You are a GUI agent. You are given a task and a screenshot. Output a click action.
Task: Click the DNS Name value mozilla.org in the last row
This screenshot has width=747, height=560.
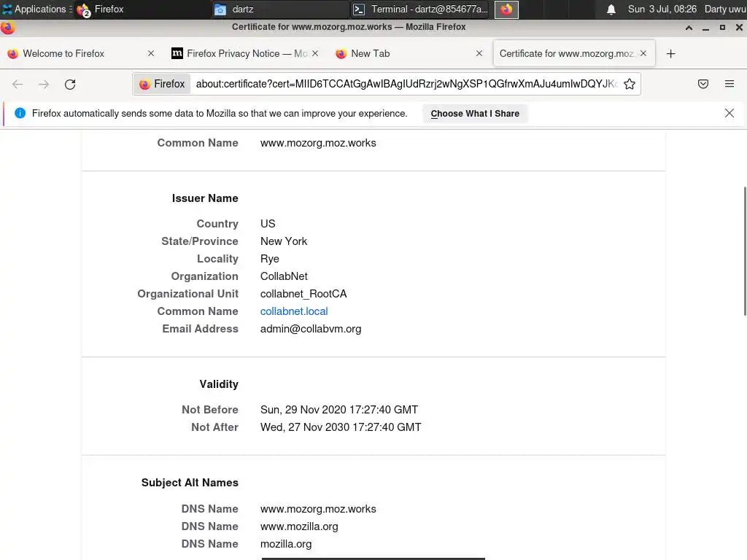click(286, 544)
